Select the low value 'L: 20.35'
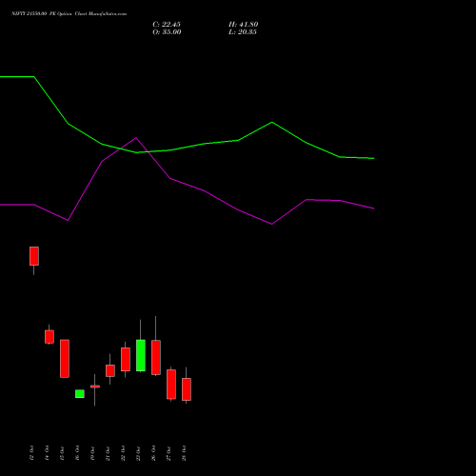476x476 pixels. pyautogui.click(x=243, y=32)
